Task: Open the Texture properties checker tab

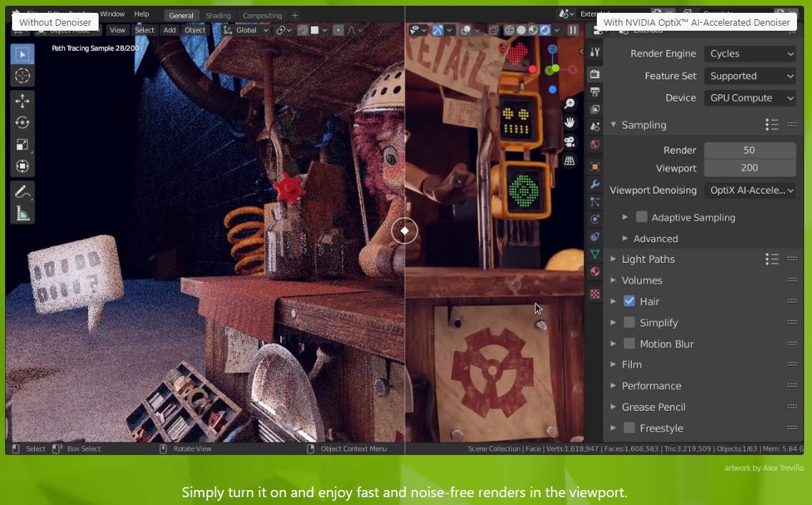Action: 595,294
